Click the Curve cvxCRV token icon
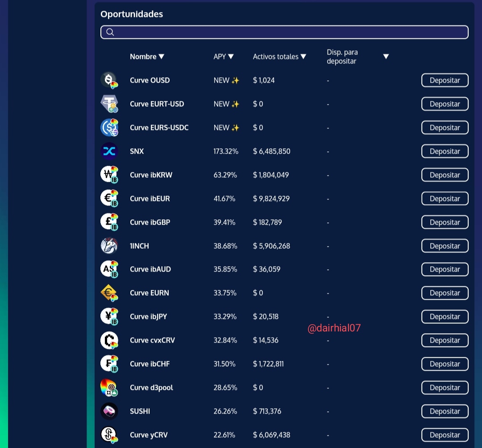The height and width of the screenshot is (448, 482). pos(109,340)
